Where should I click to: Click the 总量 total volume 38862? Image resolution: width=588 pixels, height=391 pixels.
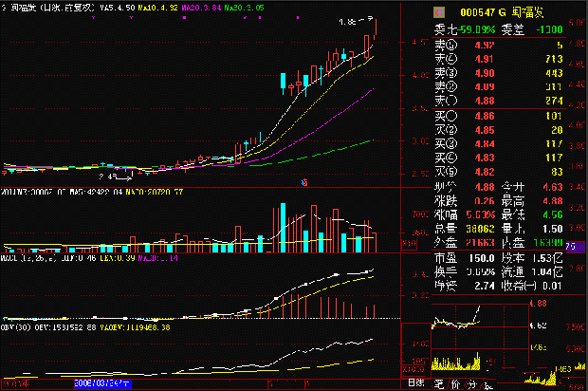[x=481, y=229]
